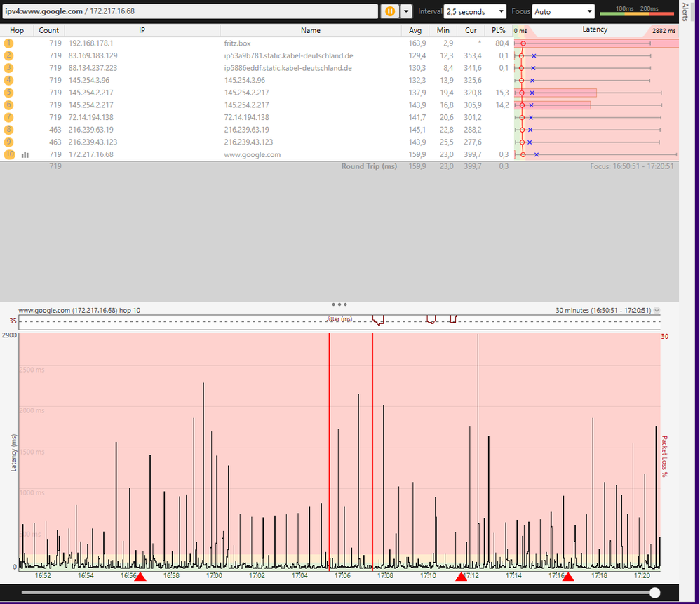This screenshot has height=604, width=700.
Task: Click IP 216.239.63.19 in the IP column
Action: (x=90, y=130)
